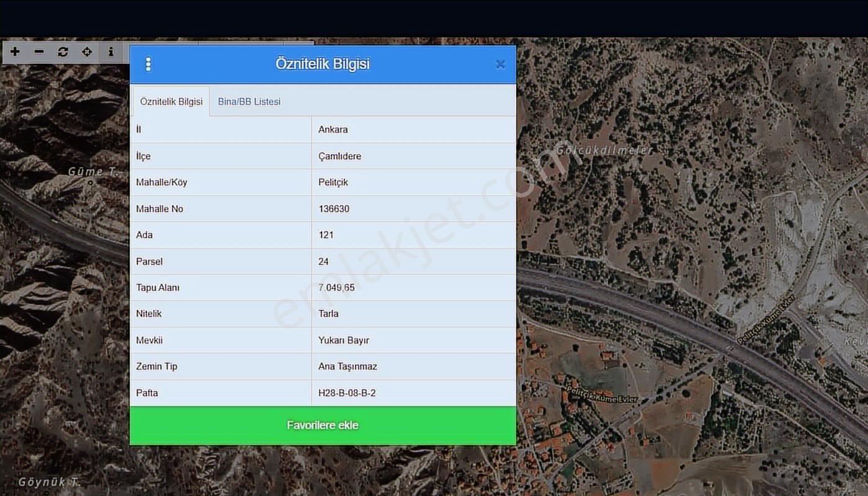This screenshot has height=496, width=868.
Task: Zoom in with the plus icon
Action: (15, 52)
